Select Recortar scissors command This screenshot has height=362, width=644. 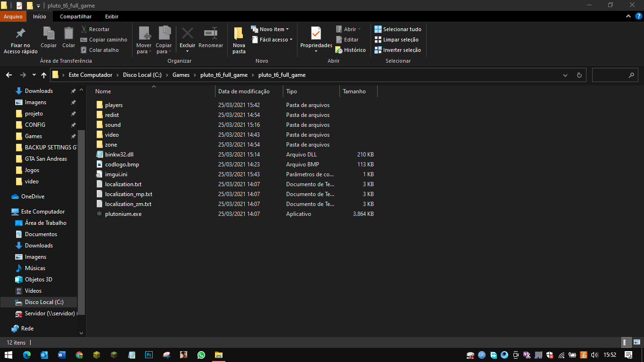pyautogui.click(x=95, y=29)
